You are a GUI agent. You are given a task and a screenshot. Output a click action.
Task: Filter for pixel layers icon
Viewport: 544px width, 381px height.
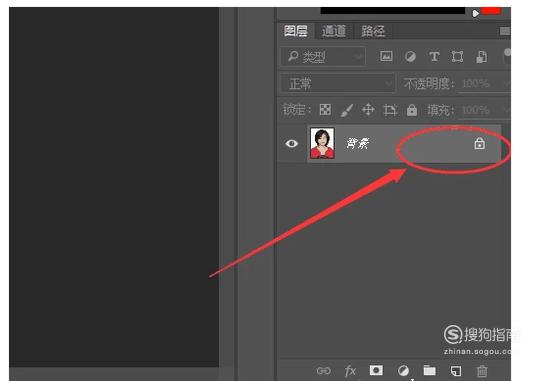pos(386,56)
